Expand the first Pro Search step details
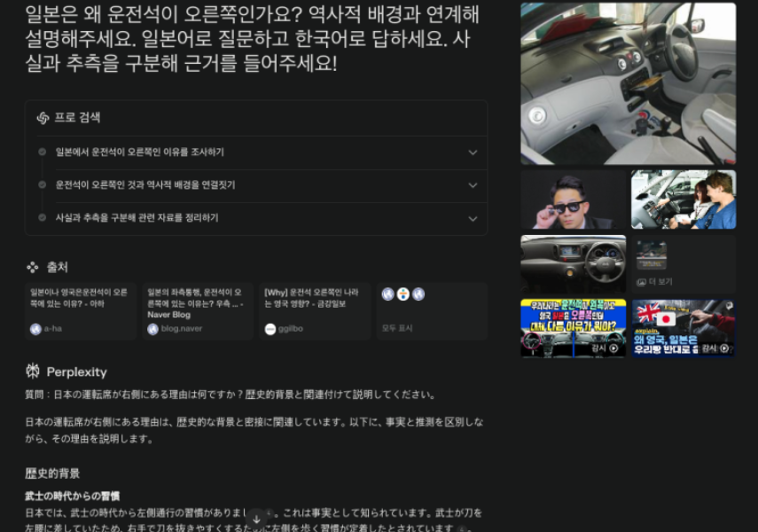Image resolution: width=758 pixels, height=532 pixels. tap(473, 152)
